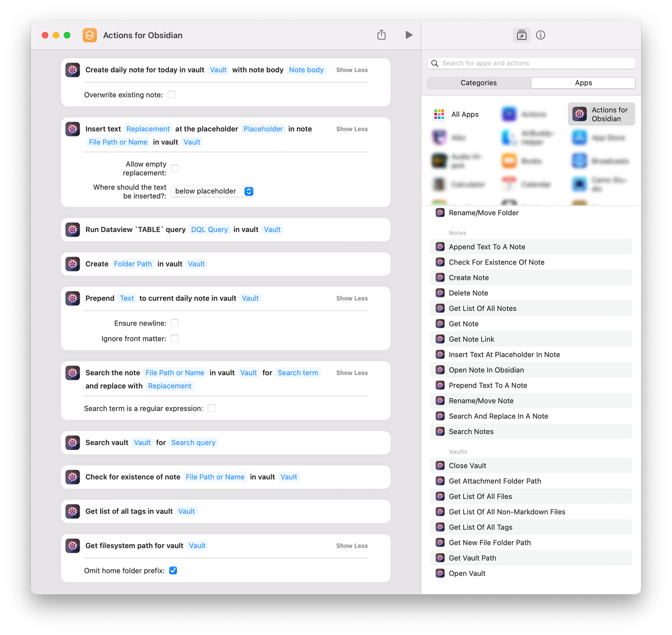The image size is (672, 635).
Task: Tick the Ensure newline checkbox
Action: (x=175, y=323)
